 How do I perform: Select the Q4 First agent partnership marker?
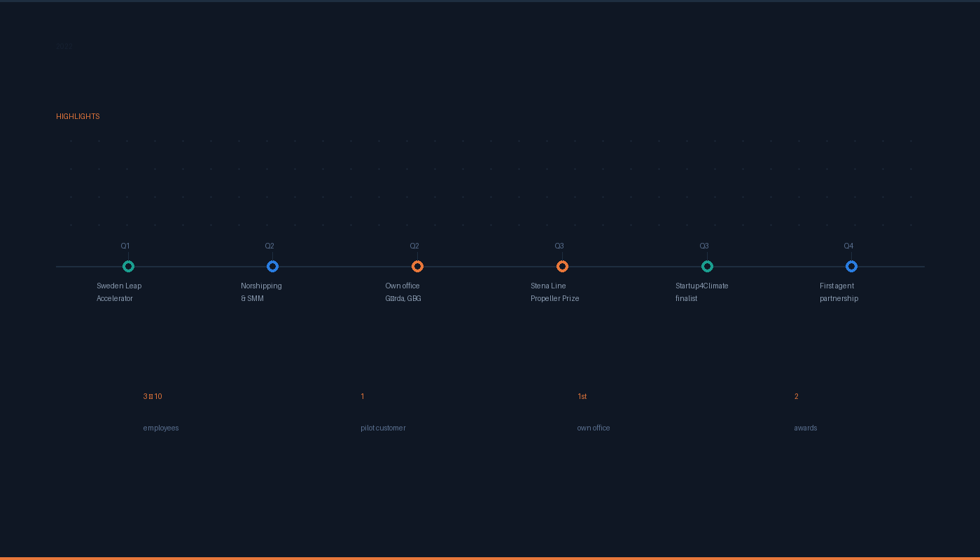click(851, 266)
